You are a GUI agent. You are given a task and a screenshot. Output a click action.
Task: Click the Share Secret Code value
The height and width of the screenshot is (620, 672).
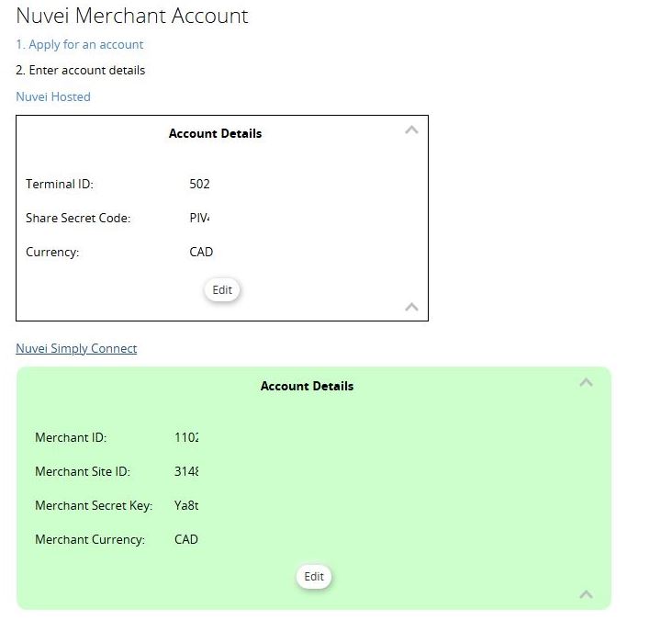pyautogui.click(x=199, y=218)
